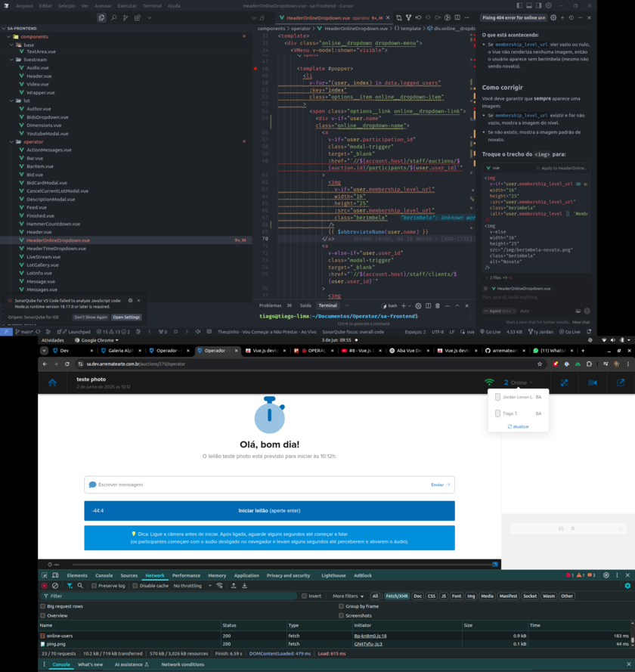Reload the Chrome page
Viewport: 635px width, 672px height.
pos(67,364)
